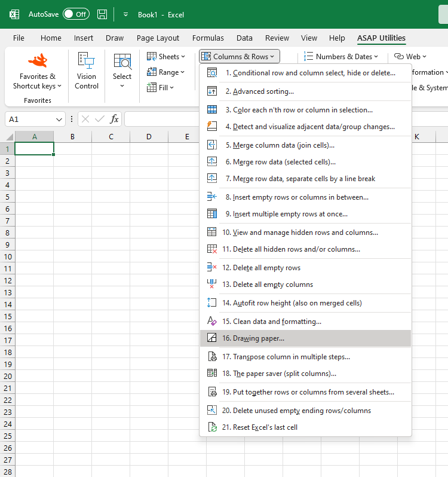Click Clean data and formatting icon

point(212,322)
